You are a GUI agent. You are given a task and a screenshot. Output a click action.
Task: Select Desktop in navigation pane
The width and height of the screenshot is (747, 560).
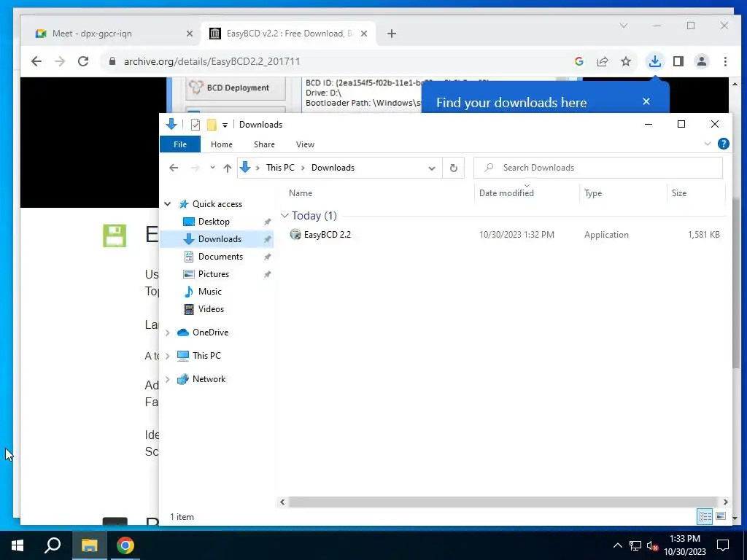tap(214, 222)
